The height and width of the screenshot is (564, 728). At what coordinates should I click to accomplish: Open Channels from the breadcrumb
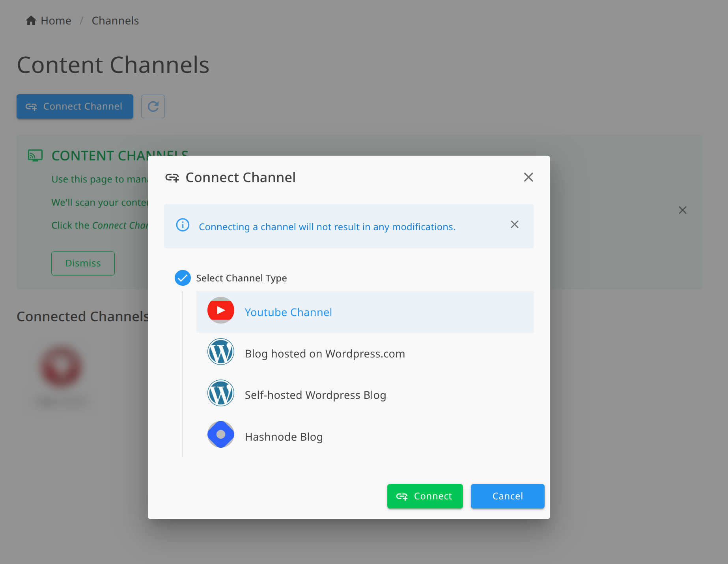pos(115,20)
